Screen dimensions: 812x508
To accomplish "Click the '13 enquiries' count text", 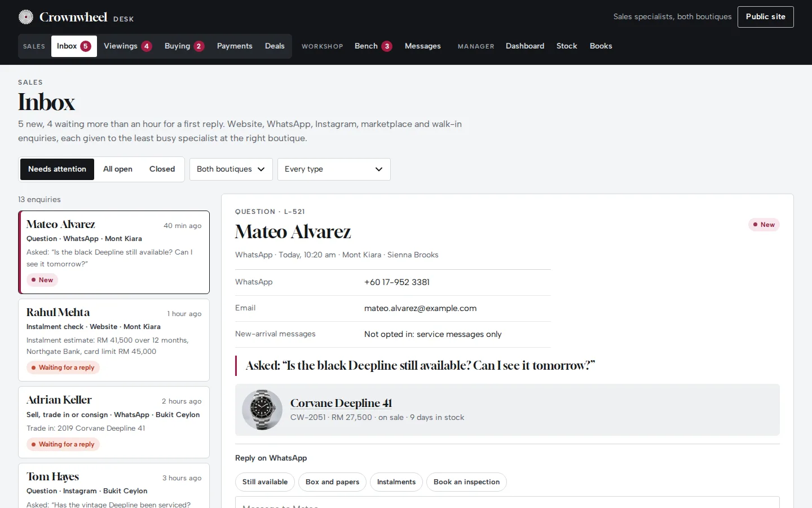I will coord(39,199).
